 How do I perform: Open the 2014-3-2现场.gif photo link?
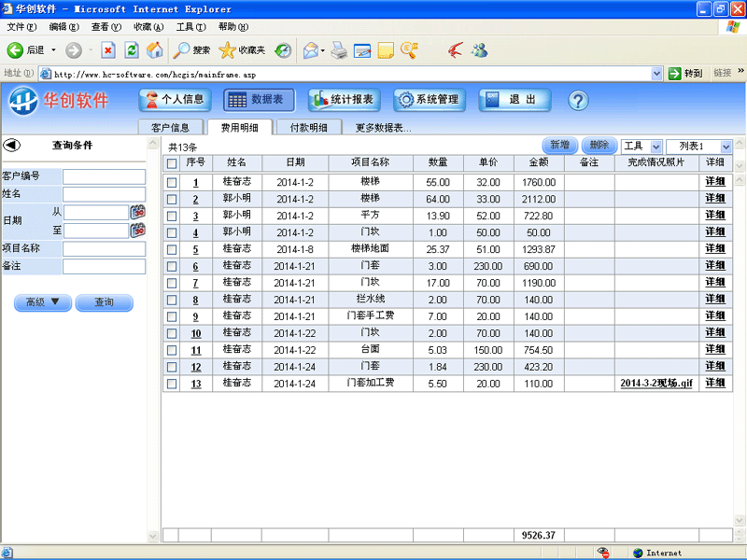pyautogui.click(x=655, y=384)
